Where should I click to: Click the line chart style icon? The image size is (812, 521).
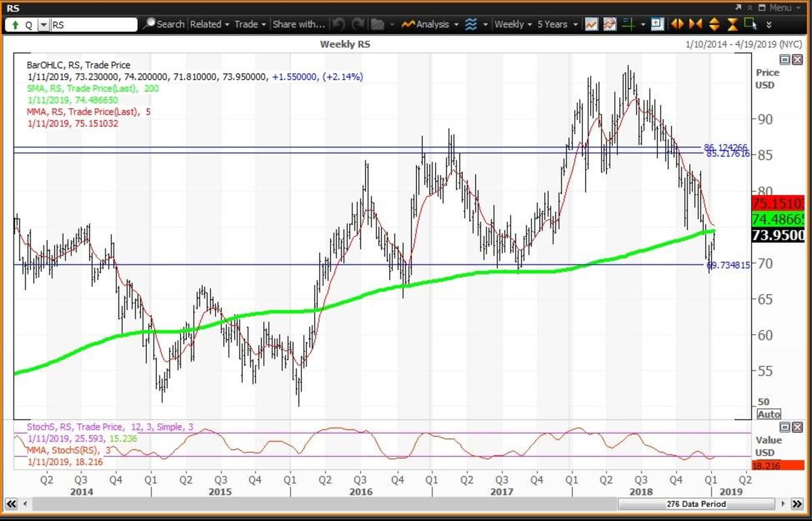591,24
